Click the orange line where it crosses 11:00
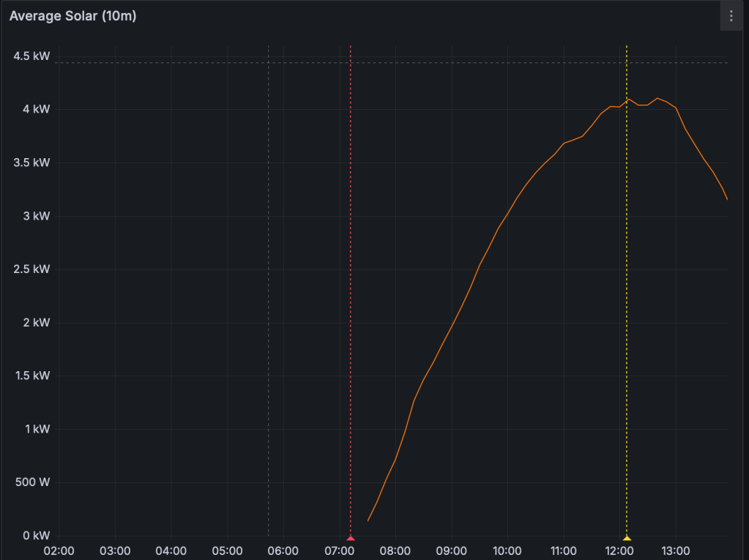 564,143
